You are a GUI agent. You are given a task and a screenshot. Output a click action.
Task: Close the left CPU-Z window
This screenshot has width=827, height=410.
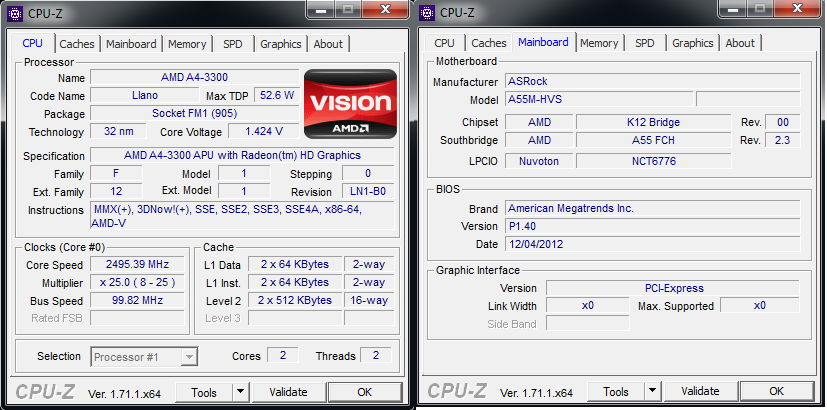click(x=386, y=9)
